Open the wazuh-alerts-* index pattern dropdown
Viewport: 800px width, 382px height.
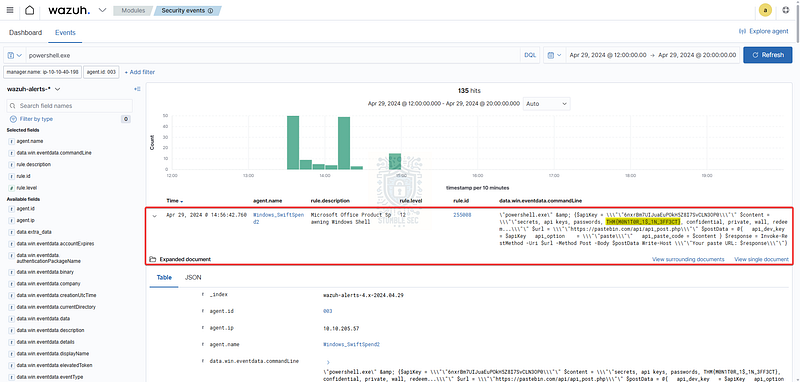pyautogui.click(x=34, y=89)
